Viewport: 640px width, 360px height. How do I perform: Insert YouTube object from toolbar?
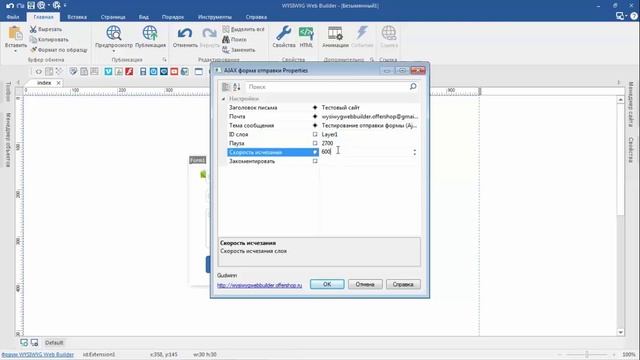(174, 71)
